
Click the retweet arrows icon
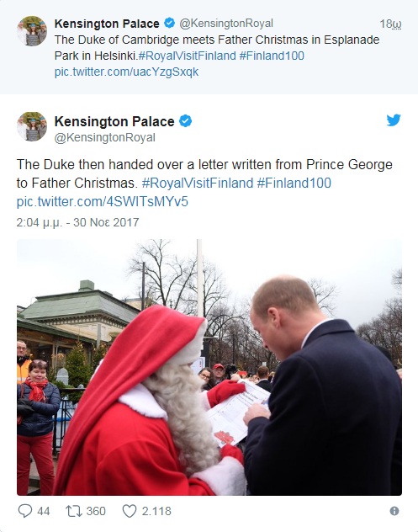pos(74,511)
